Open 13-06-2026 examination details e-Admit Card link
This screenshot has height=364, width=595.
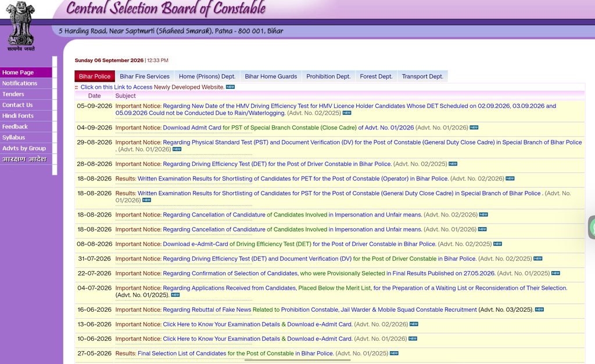[257, 325]
